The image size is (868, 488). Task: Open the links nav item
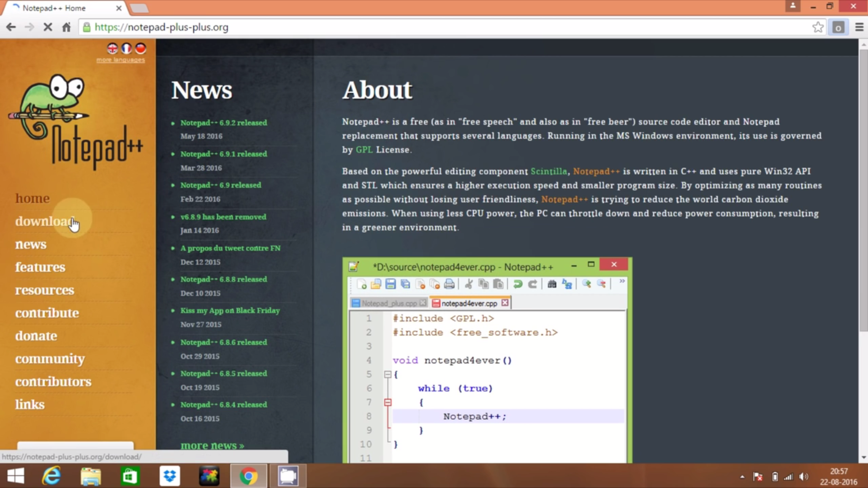[x=30, y=404]
